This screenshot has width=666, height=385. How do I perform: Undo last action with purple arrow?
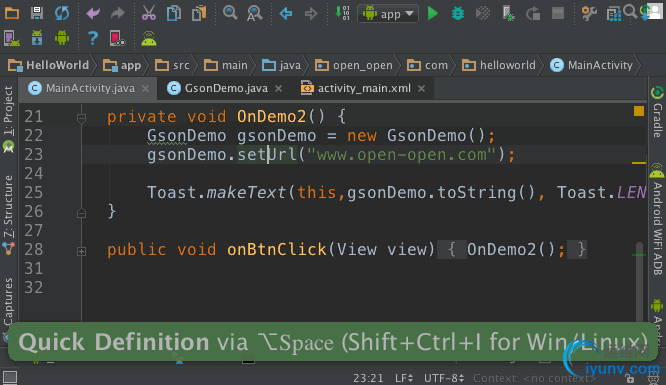(93, 13)
